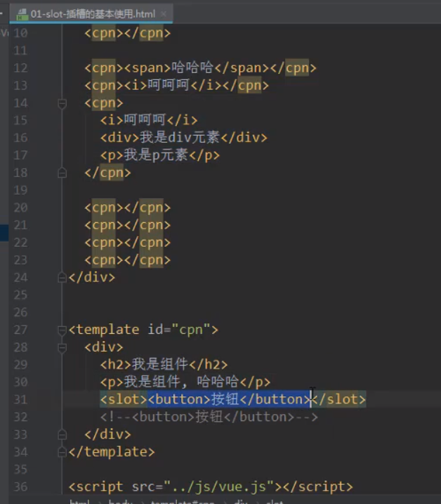Click the template id="cpn" tag on line 27
The image size is (441, 504).
[143, 330]
